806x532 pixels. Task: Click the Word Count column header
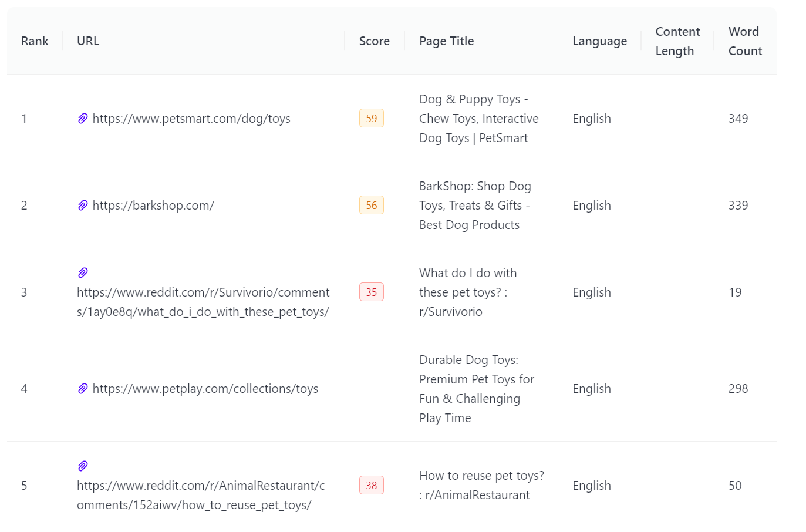745,41
